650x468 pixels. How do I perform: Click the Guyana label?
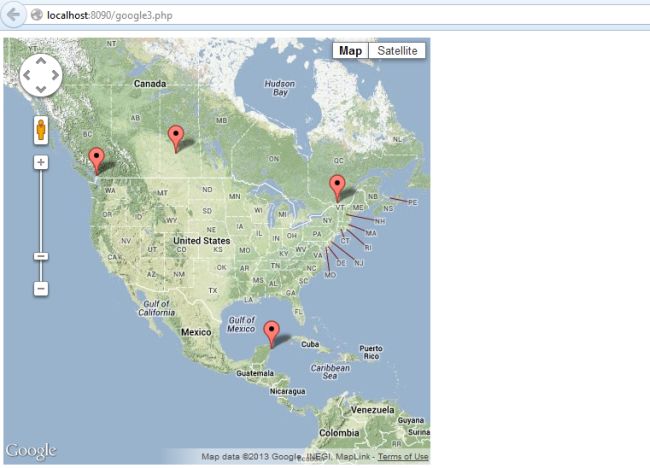tap(410, 420)
